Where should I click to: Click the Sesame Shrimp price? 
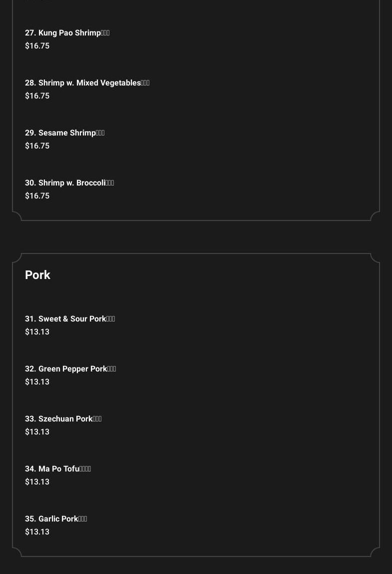click(x=37, y=145)
